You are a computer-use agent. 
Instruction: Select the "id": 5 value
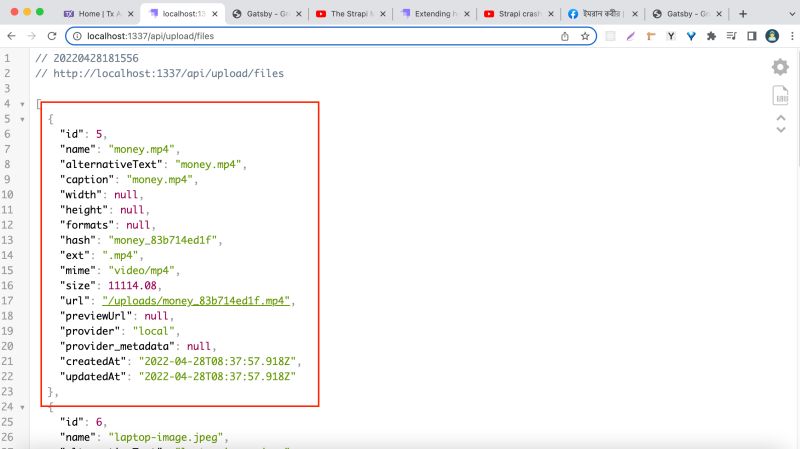click(99, 134)
